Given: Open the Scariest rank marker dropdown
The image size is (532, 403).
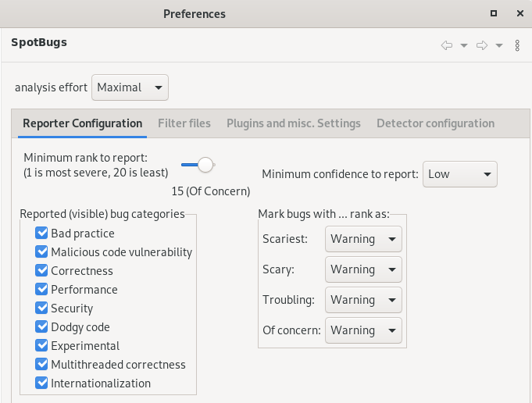Looking at the screenshot, I should (x=363, y=239).
